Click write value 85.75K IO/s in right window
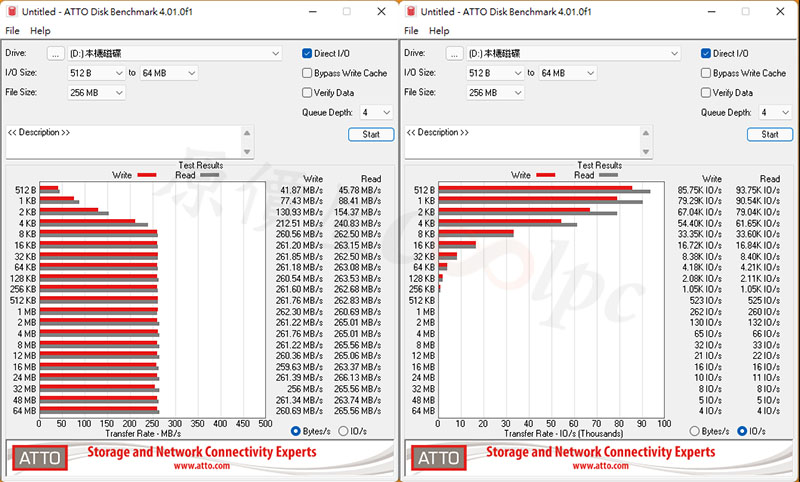The height and width of the screenshot is (482, 800). (700, 190)
